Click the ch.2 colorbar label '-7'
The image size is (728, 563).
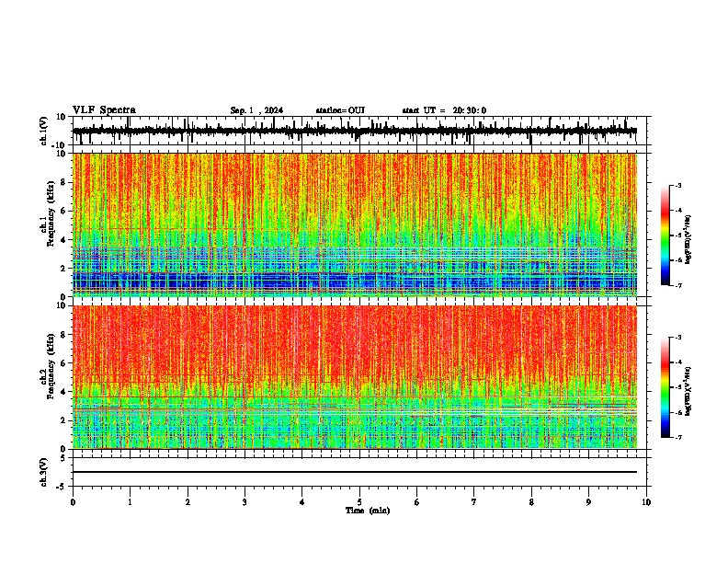click(677, 437)
